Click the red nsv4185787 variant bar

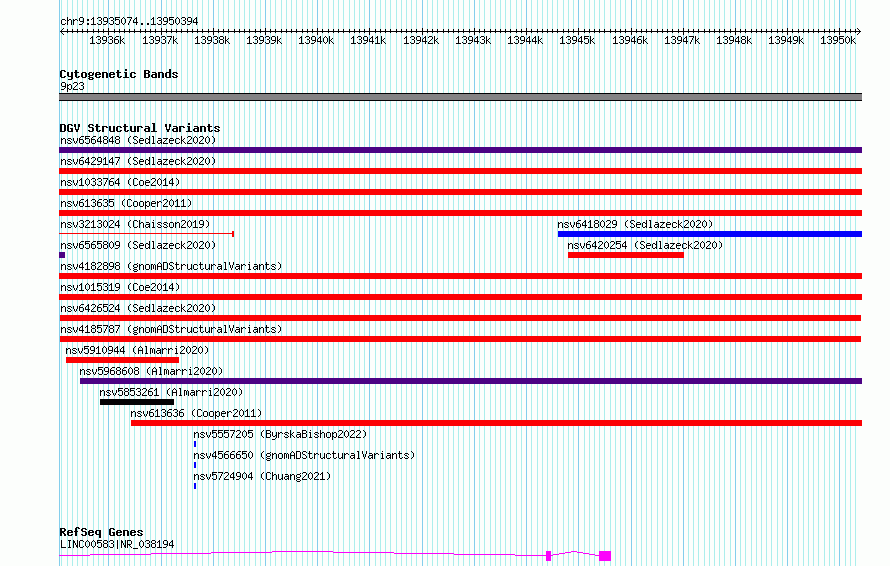(460, 339)
